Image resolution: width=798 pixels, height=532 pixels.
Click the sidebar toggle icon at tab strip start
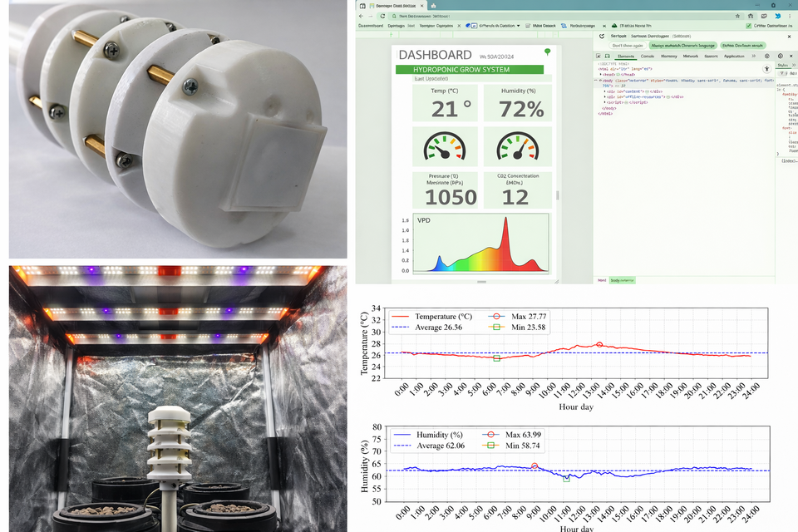pos(362,6)
